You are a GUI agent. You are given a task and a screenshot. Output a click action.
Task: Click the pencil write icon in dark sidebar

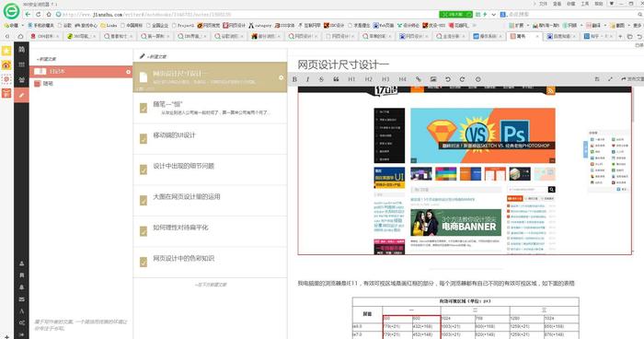21,95
